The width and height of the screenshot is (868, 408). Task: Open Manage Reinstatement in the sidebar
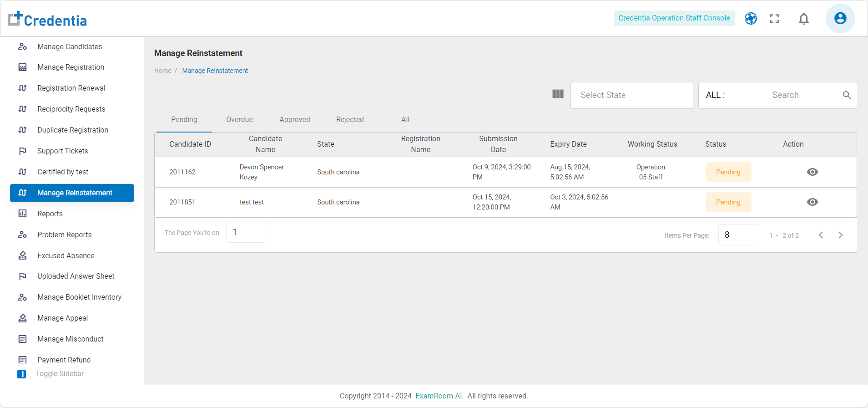click(x=72, y=193)
